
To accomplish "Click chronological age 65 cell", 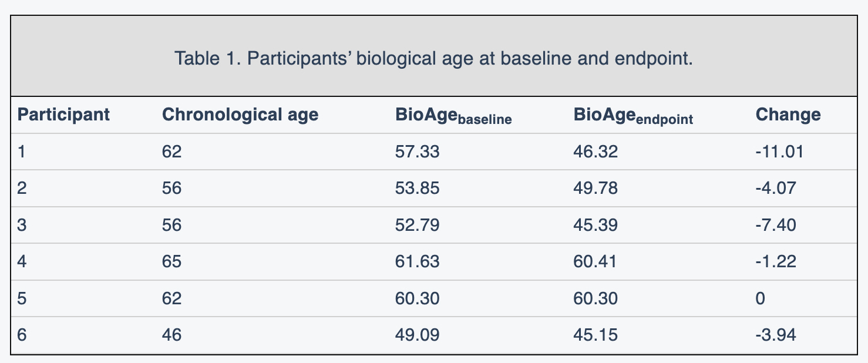I will 172,261.
